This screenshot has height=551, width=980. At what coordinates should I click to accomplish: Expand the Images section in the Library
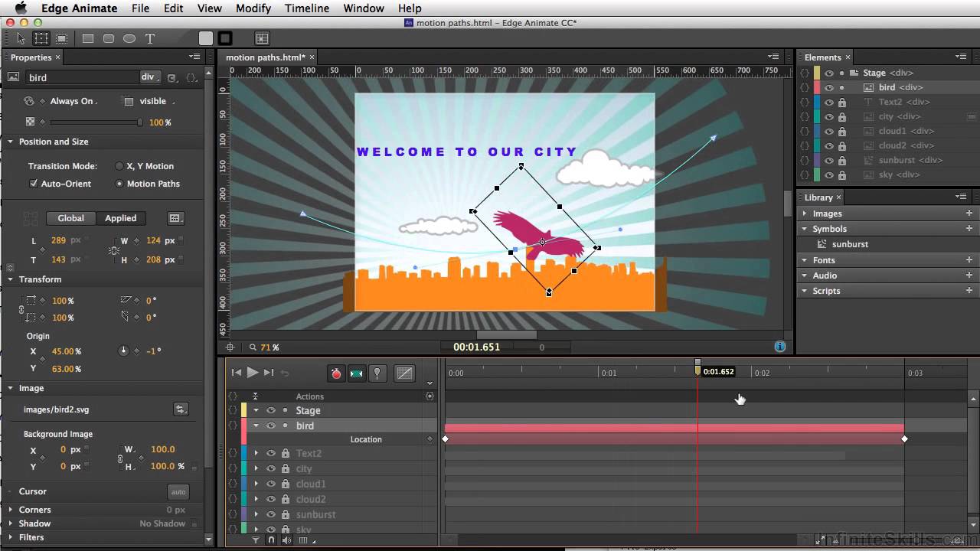click(x=805, y=214)
